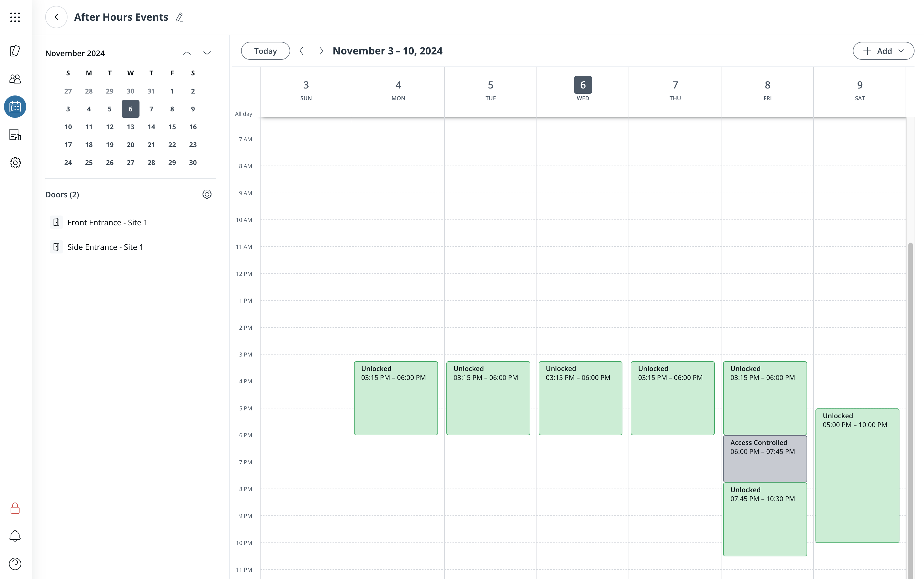Click the pencil icon to rename After Hours Events
This screenshot has width=924, height=579.
point(179,17)
